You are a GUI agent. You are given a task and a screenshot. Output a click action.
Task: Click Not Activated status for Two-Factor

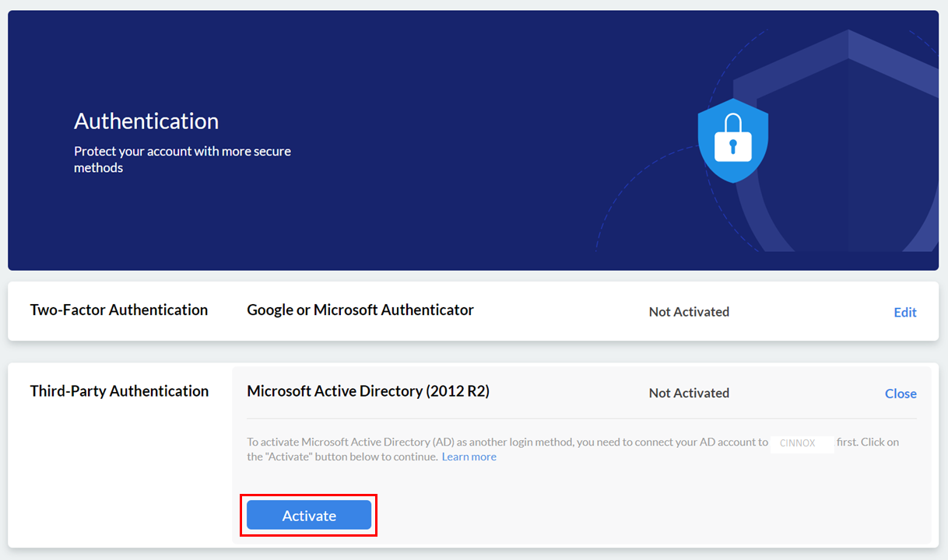tap(689, 312)
